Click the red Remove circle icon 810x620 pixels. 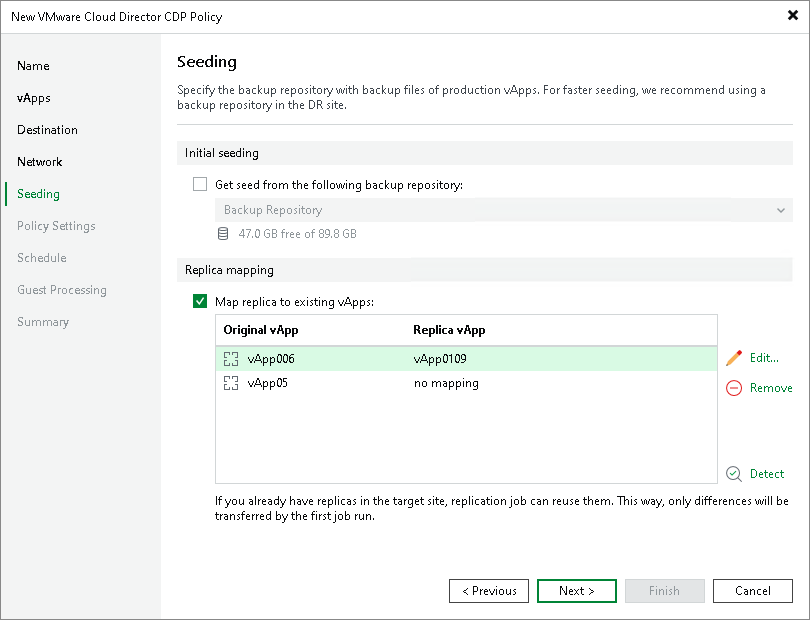coord(734,388)
